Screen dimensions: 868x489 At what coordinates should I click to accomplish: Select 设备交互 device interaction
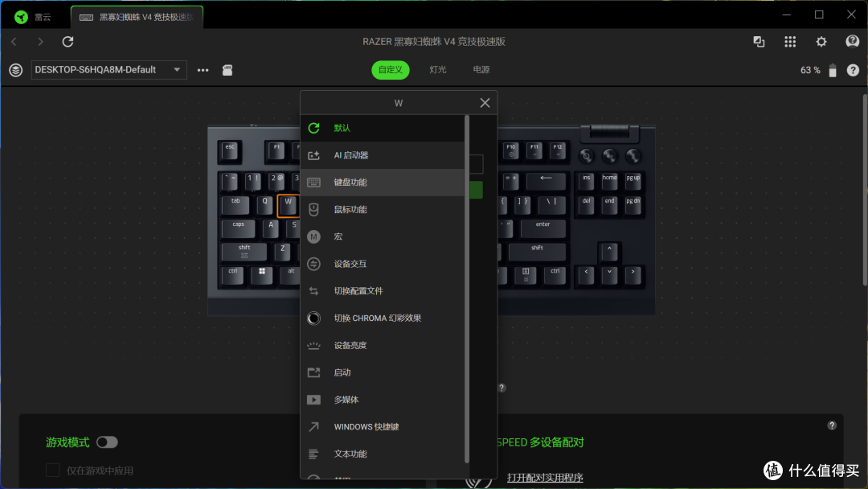[x=383, y=264]
